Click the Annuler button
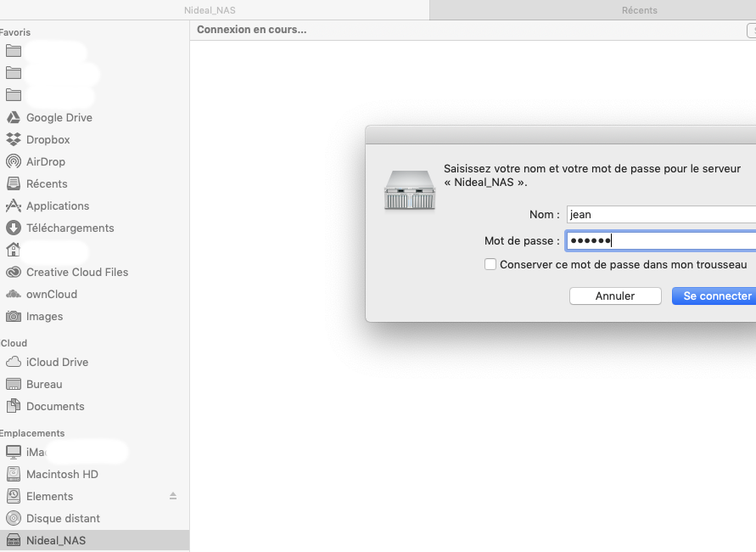Viewport: 756px width, 552px height. (x=615, y=296)
